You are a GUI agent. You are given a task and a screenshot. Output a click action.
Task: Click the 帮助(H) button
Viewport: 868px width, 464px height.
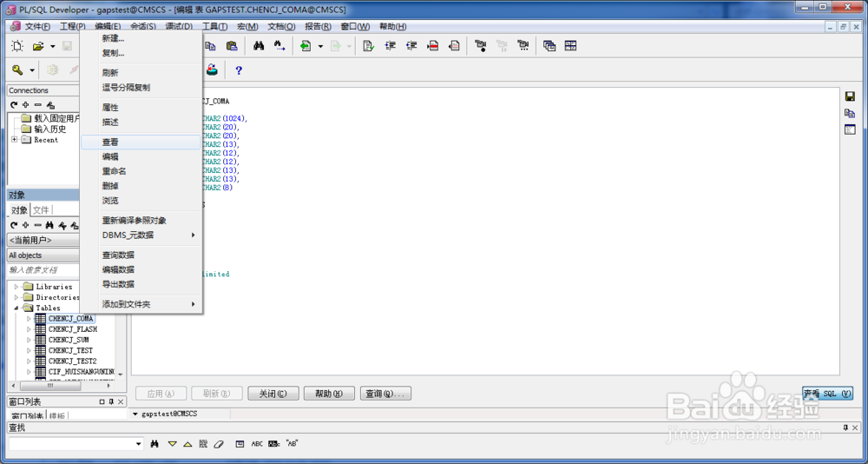click(329, 394)
